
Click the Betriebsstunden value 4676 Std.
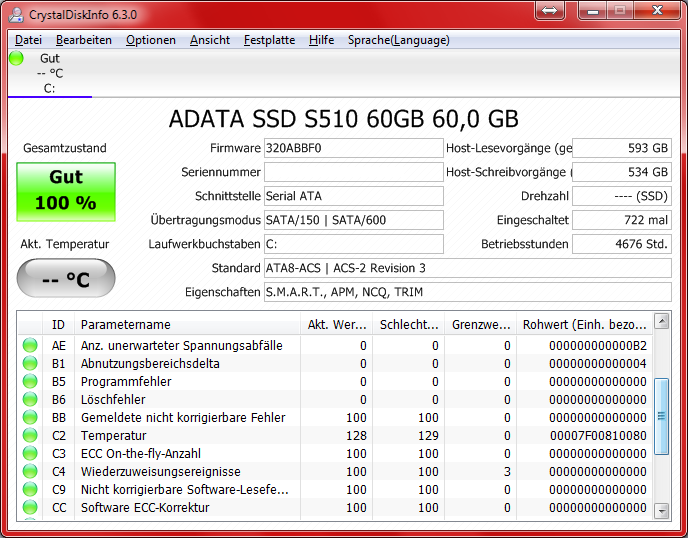[x=622, y=244]
